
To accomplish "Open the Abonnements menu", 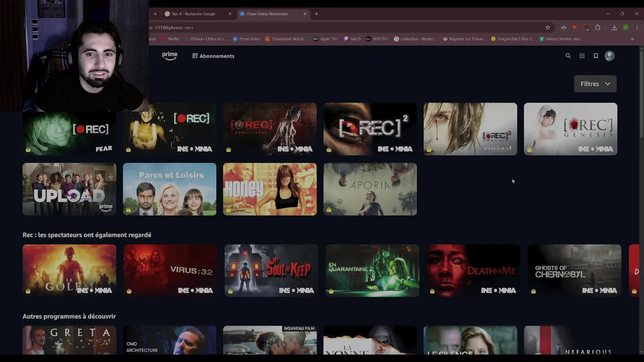I will [x=213, y=56].
